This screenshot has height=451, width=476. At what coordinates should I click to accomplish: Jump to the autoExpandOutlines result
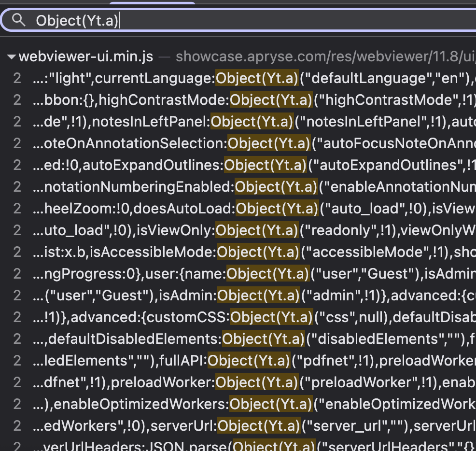point(241,165)
